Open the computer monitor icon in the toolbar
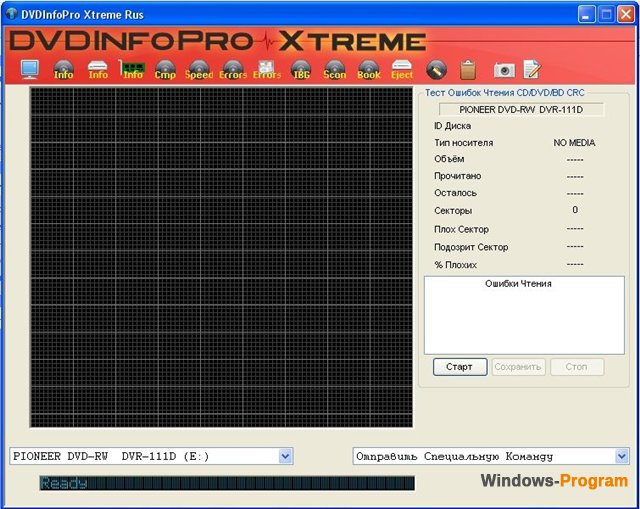The image size is (640, 509). 30,69
